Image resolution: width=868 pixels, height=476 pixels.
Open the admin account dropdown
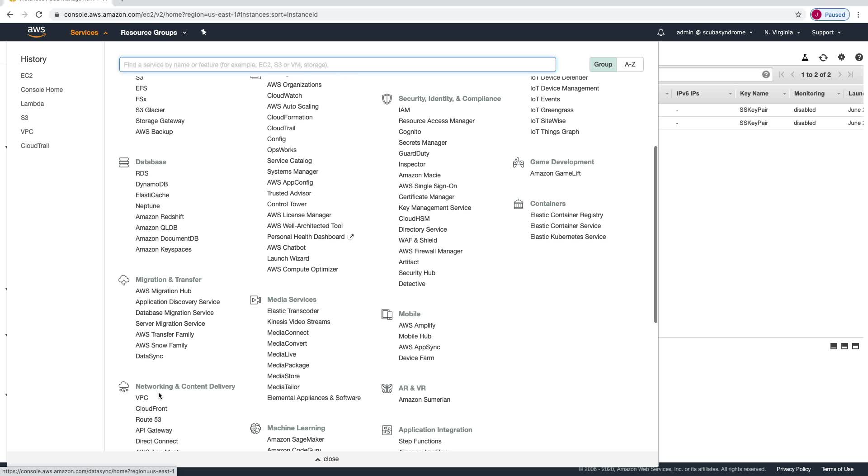click(x=714, y=33)
